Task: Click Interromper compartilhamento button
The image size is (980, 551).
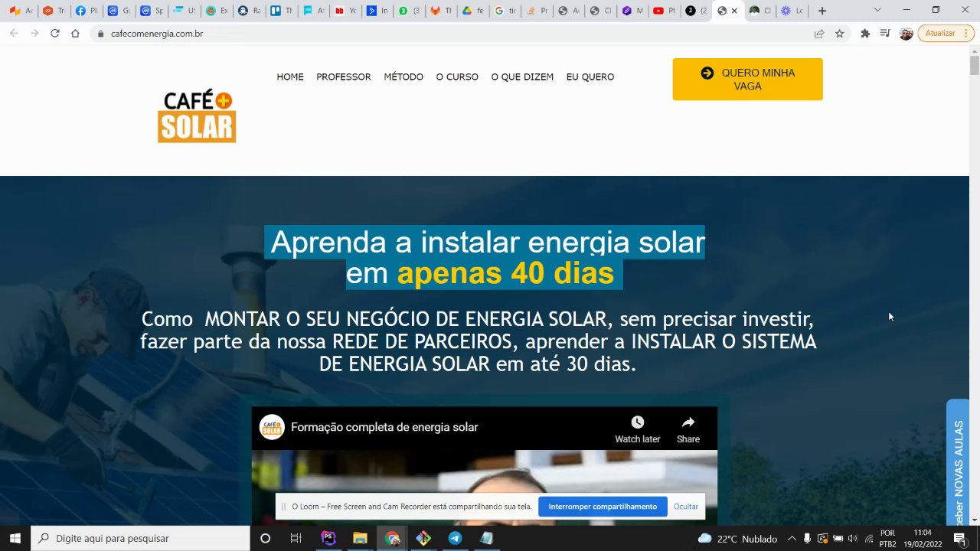Action: pos(603,507)
